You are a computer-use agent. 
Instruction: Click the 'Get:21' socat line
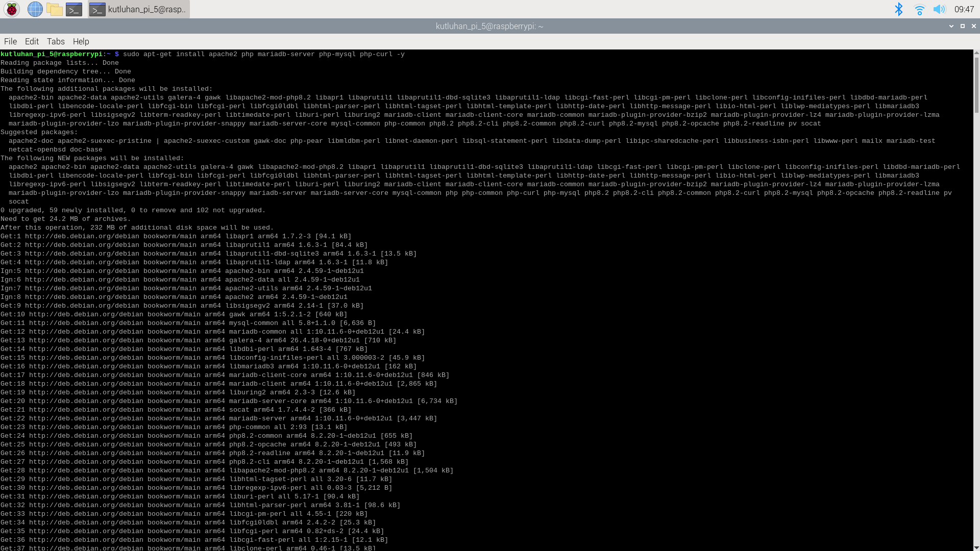click(x=176, y=410)
